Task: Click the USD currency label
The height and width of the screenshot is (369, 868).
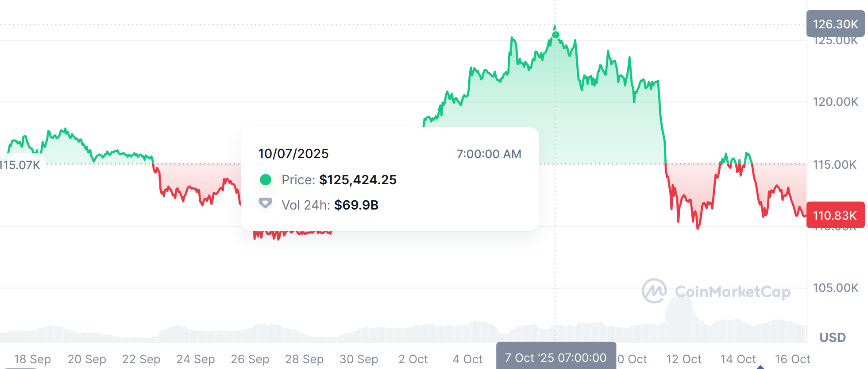Action: 832,338
